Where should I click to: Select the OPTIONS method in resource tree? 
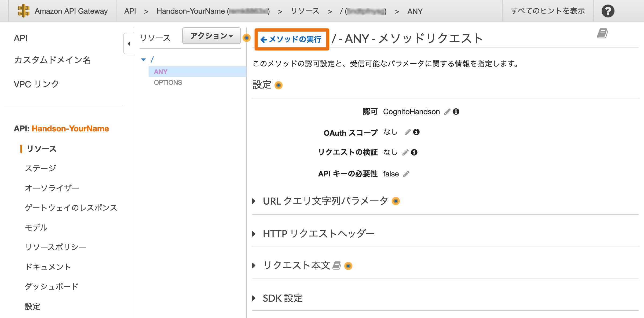[x=168, y=83]
